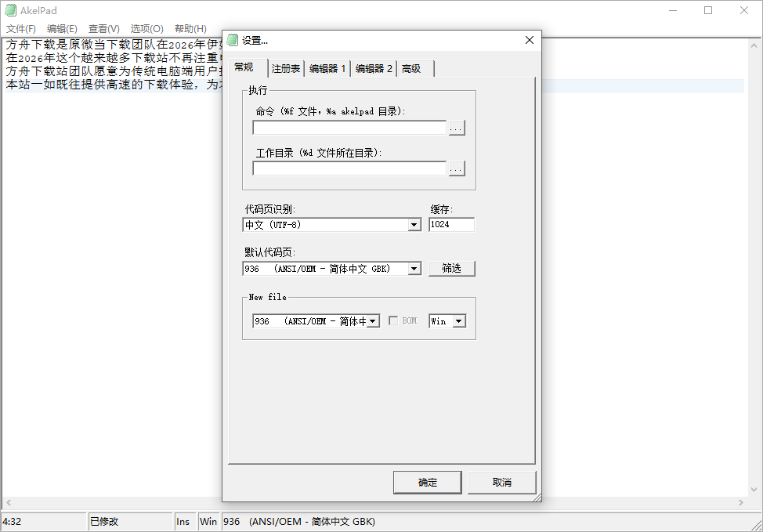Click the Ins mode indicator in status bar
This screenshot has width=763, height=532.
pos(184,521)
